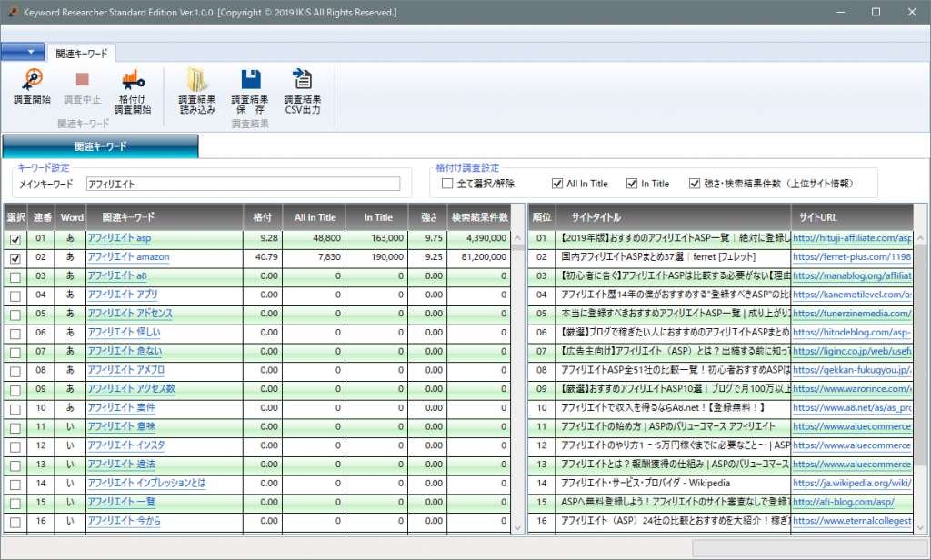Save the survey results (調査結果保存)
Viewport: 931px width, 560px height.
click(x=250, y=92)
